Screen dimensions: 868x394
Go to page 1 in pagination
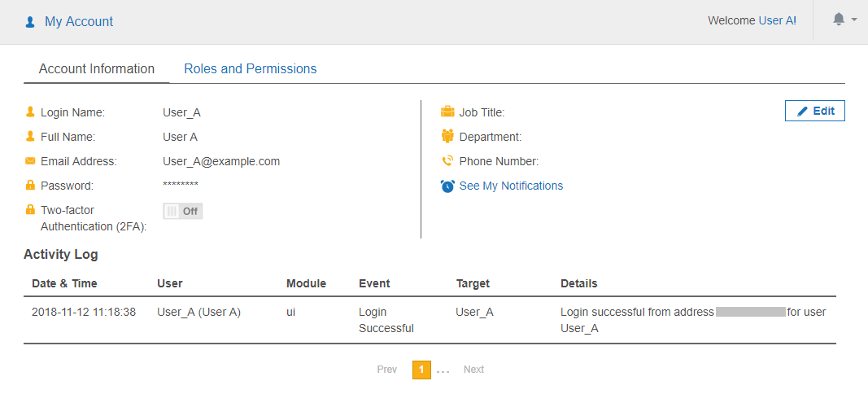[x=421, y=370]
